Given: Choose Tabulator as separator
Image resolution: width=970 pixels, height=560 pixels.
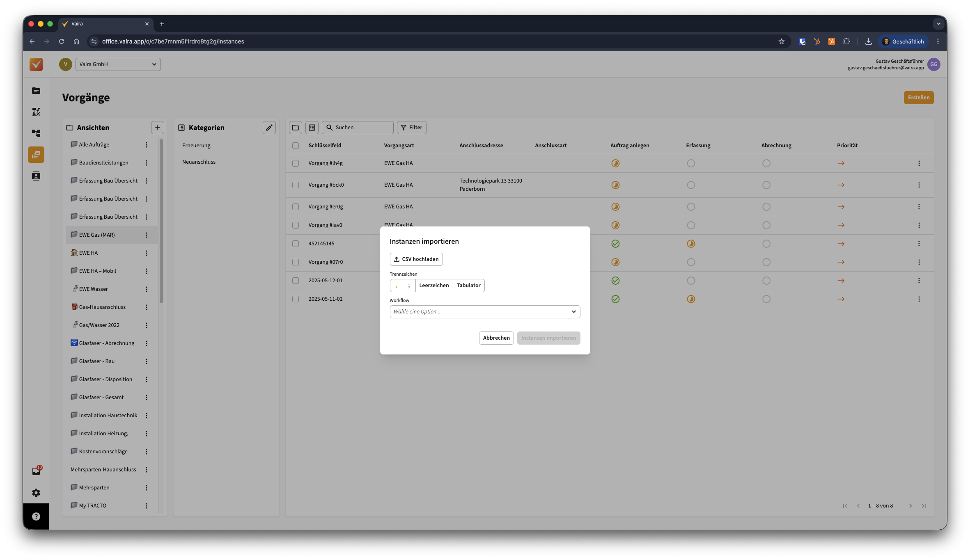Looking at the screenshot, I should click(x=468, y=286).
